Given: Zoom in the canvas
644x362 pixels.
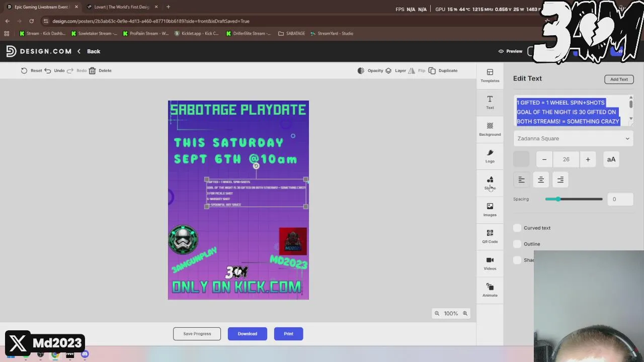Looking at the screenshot, I should click(465, 313).
